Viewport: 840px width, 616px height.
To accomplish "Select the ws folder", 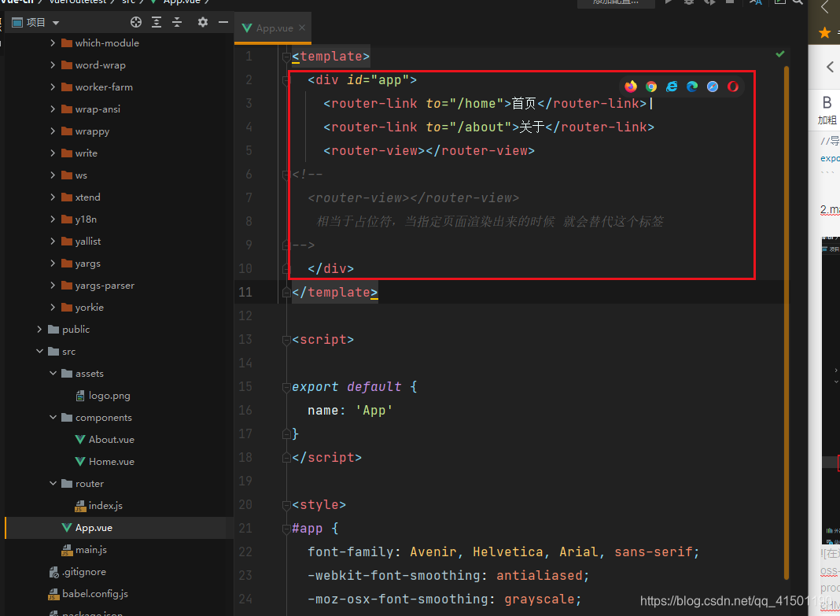I will pos(81,175).
